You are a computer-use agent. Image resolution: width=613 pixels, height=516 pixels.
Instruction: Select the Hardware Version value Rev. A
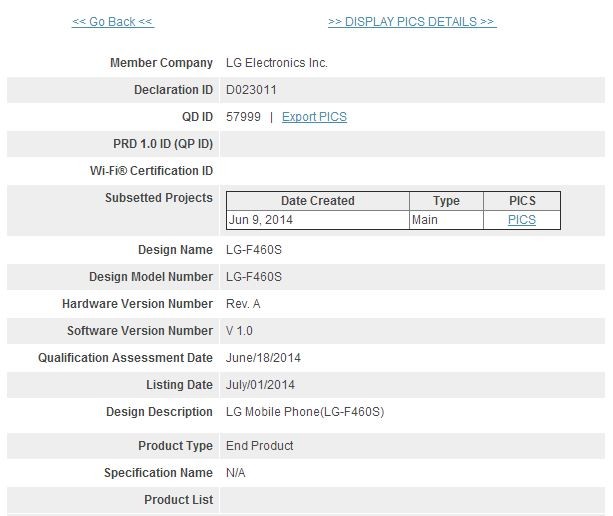pos(243,304)
